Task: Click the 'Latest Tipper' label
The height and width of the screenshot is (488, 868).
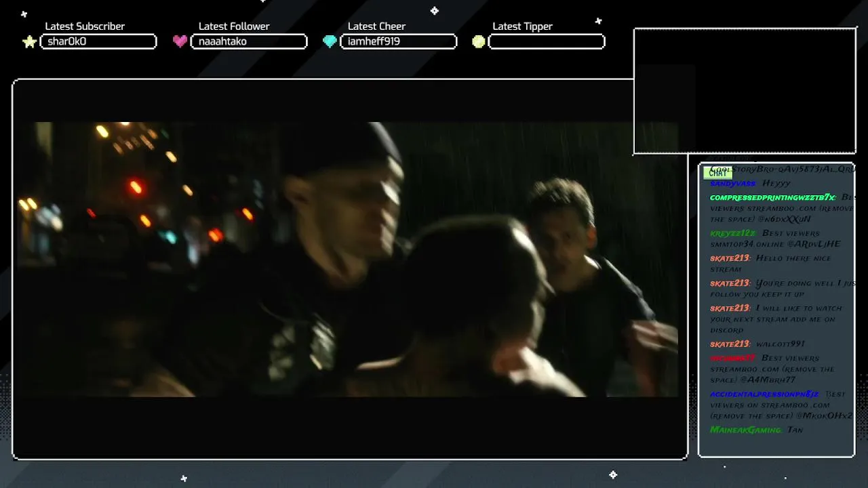Action: click(x=522, y=26)
